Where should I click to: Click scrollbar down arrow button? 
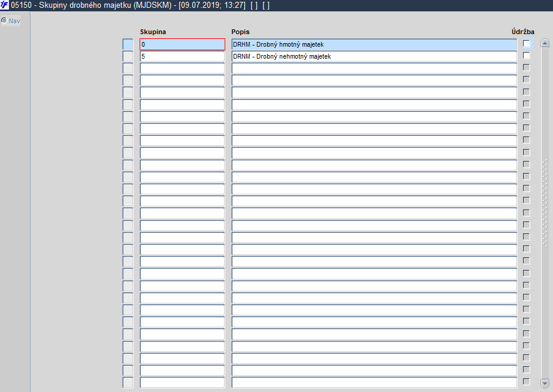click(545, 383)
